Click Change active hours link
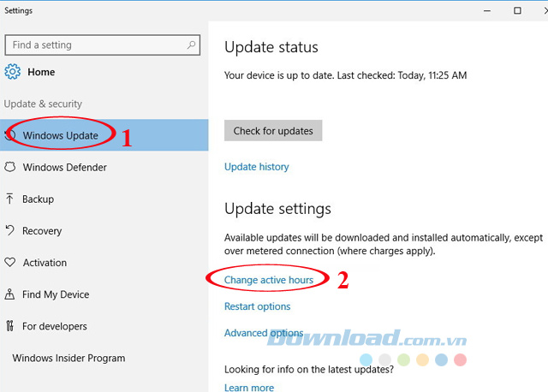 (269, 280)
